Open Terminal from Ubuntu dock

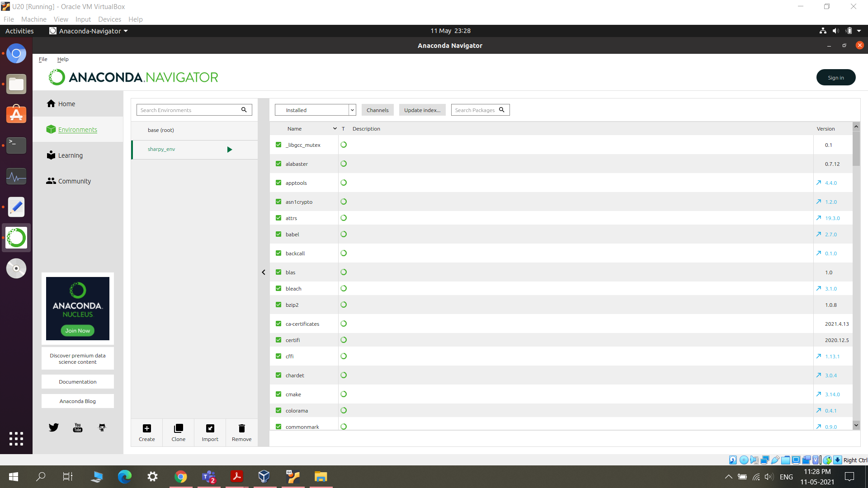[x=16, y=145]
